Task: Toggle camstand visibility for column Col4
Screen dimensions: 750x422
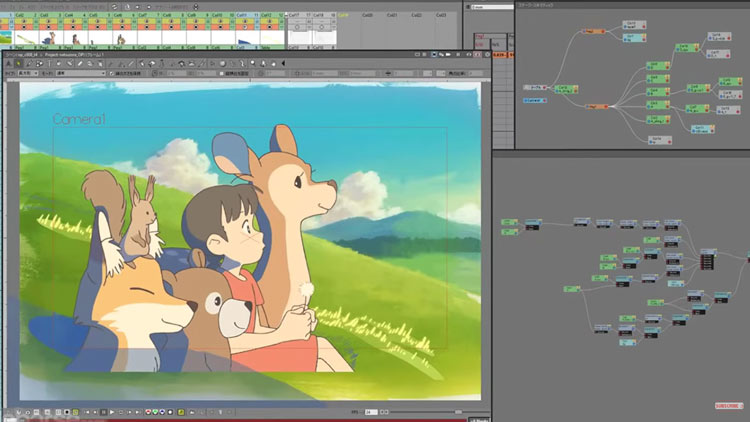Action: click(x=73, y=27)
